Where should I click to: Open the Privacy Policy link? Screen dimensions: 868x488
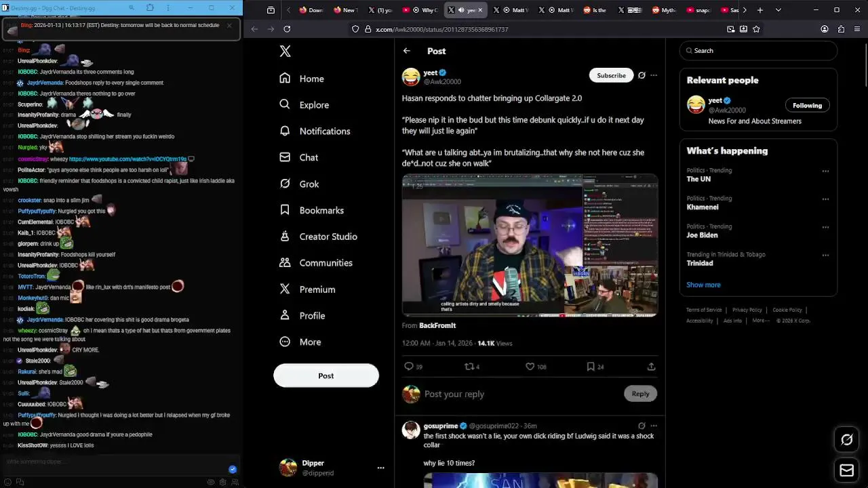coord(747,310)
